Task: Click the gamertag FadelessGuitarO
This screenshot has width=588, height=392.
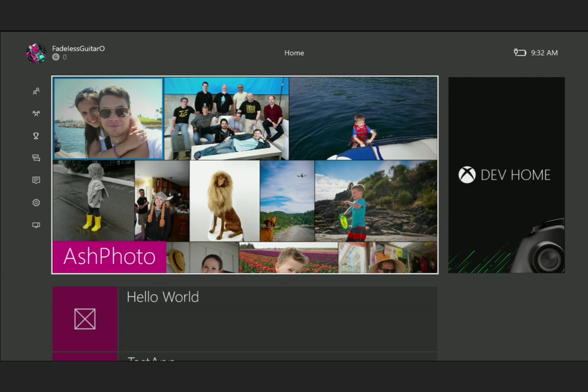Action: [78, 48]
